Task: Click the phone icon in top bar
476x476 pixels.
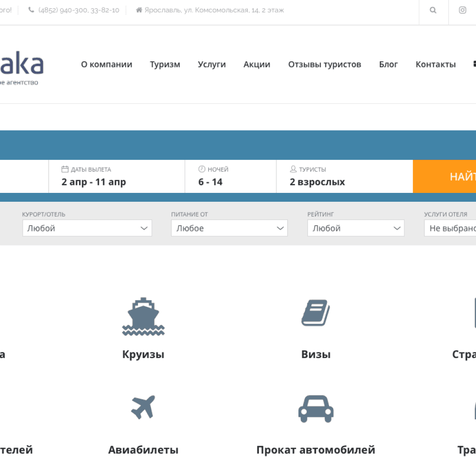Action: click(x=31, y=10)
